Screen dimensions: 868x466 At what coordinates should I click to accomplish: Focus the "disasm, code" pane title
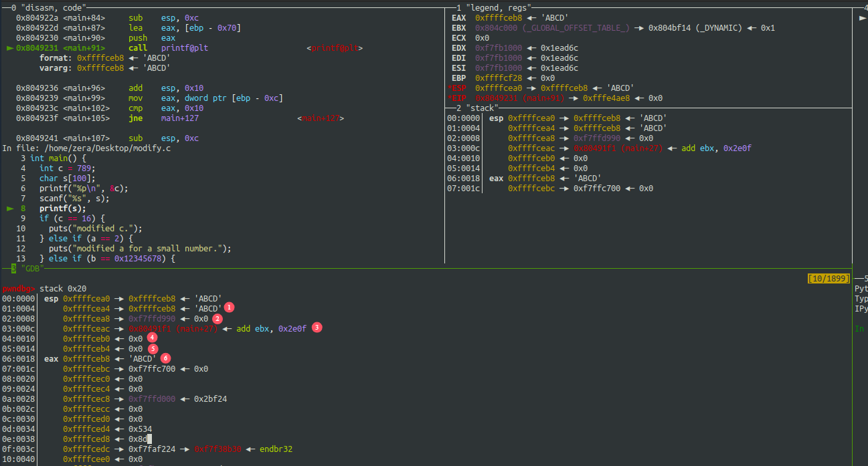click(x=48, y=7)
